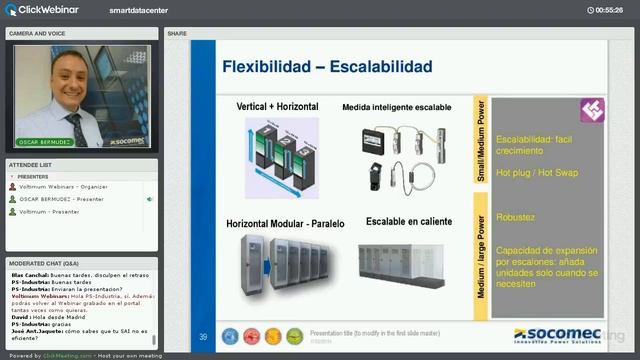Screen dimensions: 640x360
Task: Click the CAMERA AND VOICE panel header
Action: click(x=82, y=33)
